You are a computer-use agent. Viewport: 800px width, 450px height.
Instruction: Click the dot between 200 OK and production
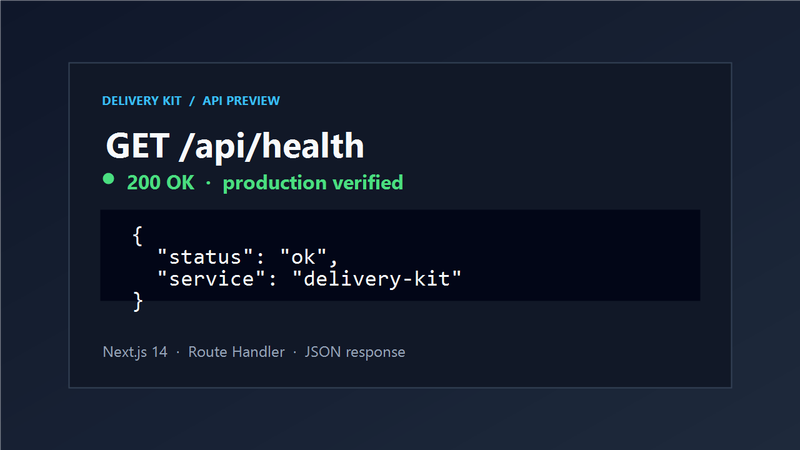click(208, 183)
